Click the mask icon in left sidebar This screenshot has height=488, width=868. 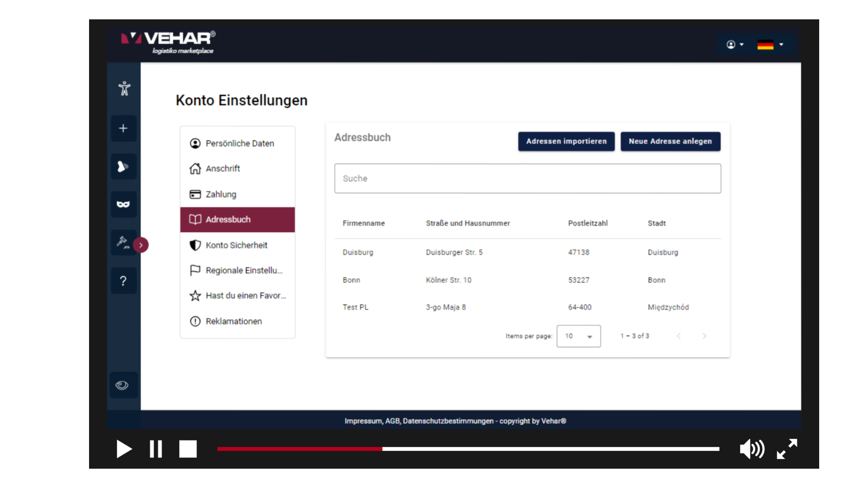coord(123,204)
